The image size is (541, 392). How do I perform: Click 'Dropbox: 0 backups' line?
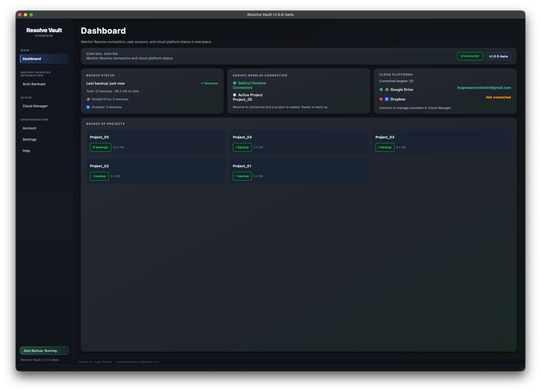click(x=107, y=107)
